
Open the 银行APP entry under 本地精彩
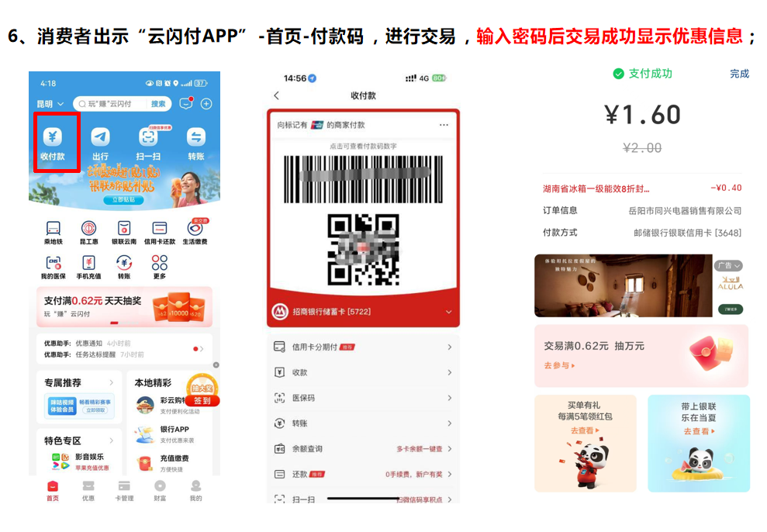click(165, 434)
